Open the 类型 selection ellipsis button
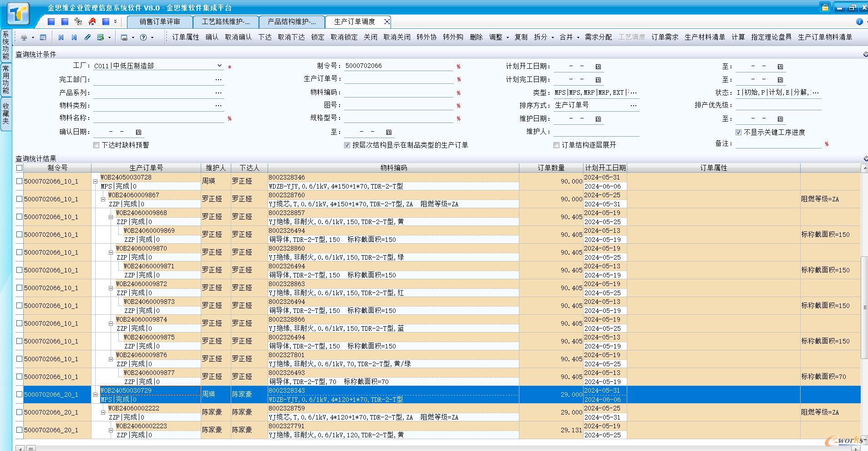Viewport: 868px width, 451px height. (x=633, y=92)
